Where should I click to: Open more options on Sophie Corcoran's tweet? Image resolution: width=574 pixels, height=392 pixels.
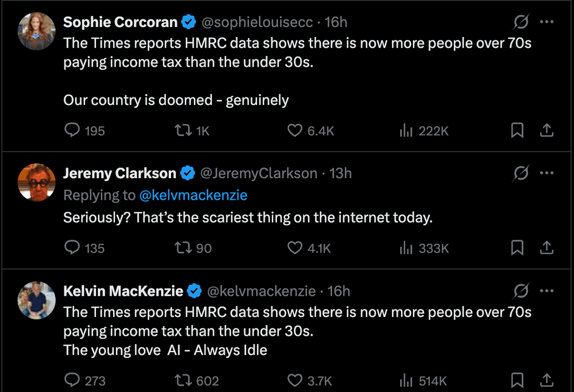(546, 22)
